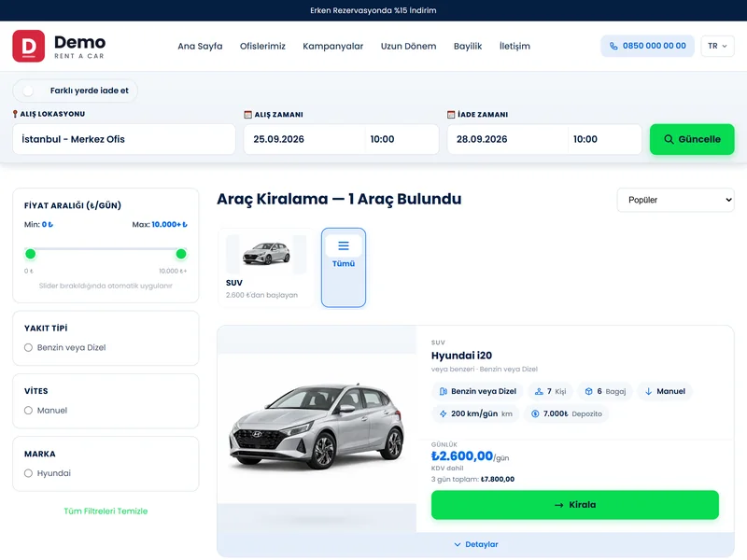Image resolution: width=747 pixels, height=560 pixels.
Task: Open the Popüler sort dropdown
Action: click(x=675, y=200)
